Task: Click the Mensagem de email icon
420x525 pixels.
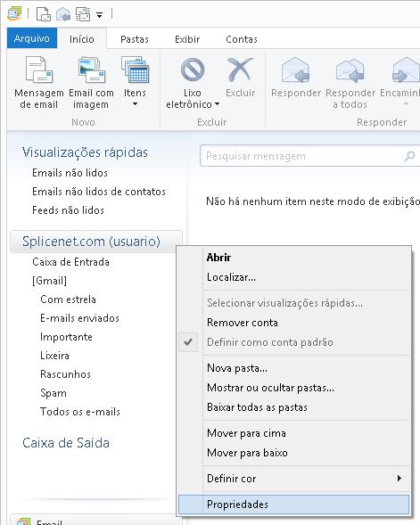Action: pyautogui.click(x=39, y=70)
